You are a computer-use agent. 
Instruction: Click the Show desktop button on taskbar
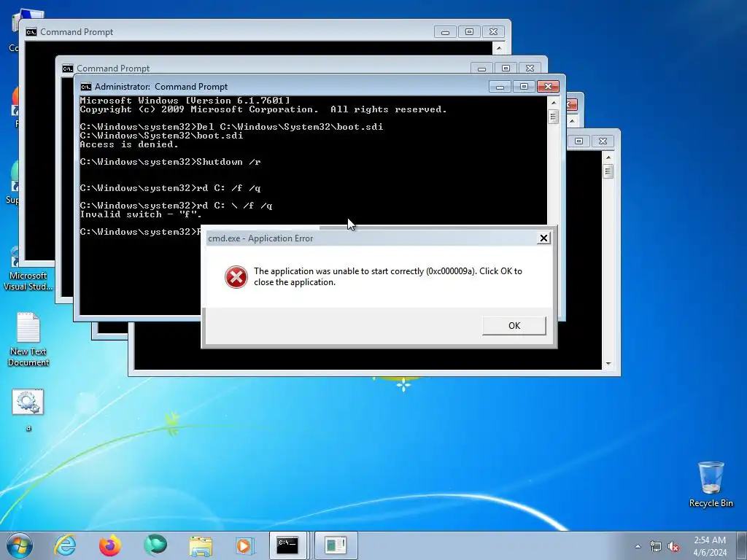742,545
